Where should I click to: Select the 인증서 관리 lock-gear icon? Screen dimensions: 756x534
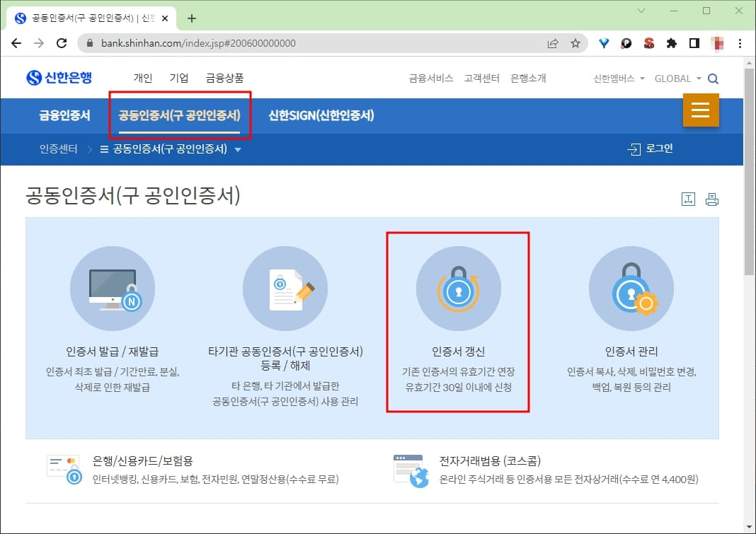point(631,288)
